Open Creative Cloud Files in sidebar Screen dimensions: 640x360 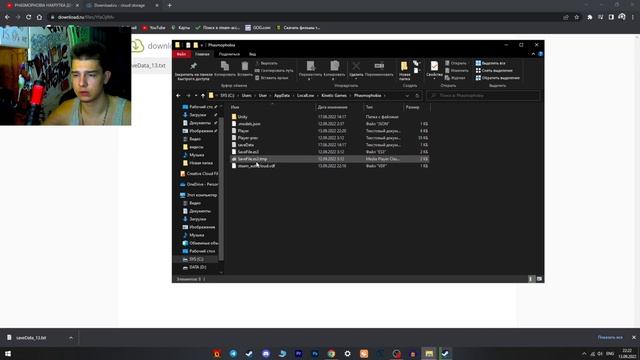pos(199,173)
